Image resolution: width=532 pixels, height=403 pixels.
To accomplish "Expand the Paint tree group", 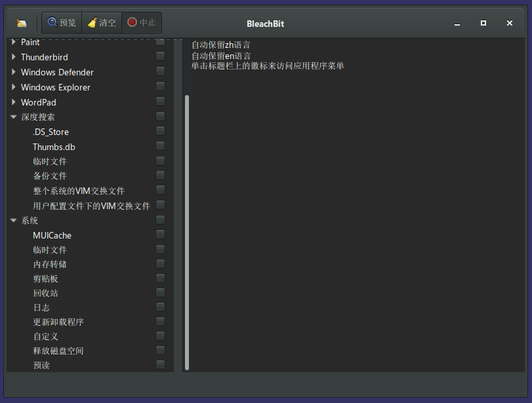I will click(14, 42).
